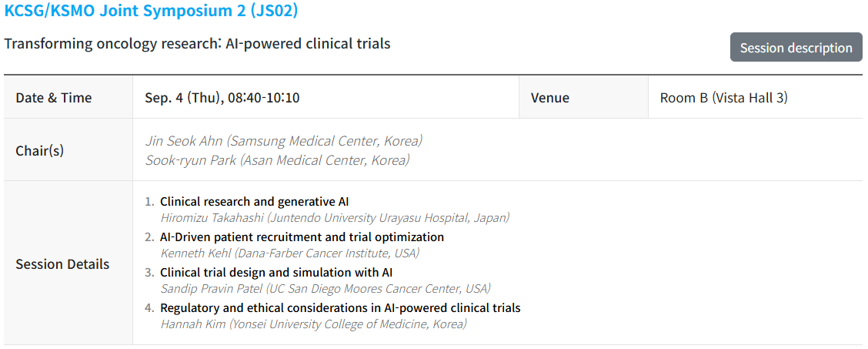Click the list number 1 marker
Viewport: 868px width, 349px height.
coord(149,202)
